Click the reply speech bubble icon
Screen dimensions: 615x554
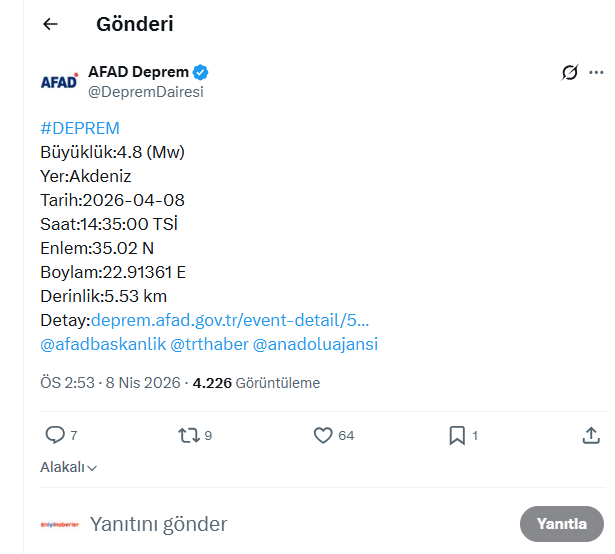pos(55,435)
